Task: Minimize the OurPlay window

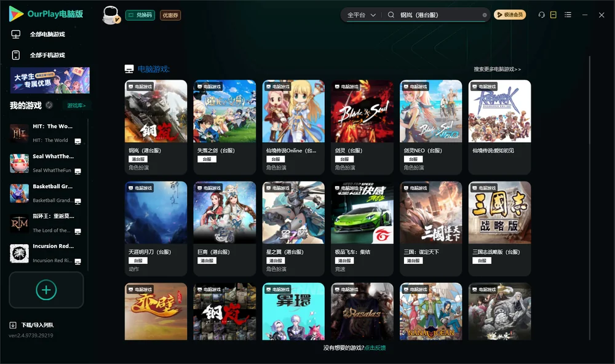Action: coord(585,15)
